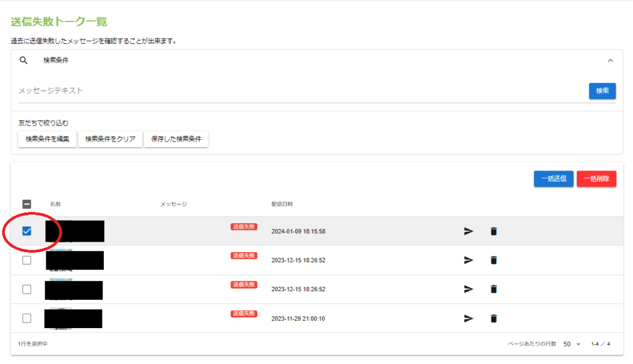This screenshot has width=633, height=364.
Task: Click the blue 検索 button
Action: (x=602, y=91)
